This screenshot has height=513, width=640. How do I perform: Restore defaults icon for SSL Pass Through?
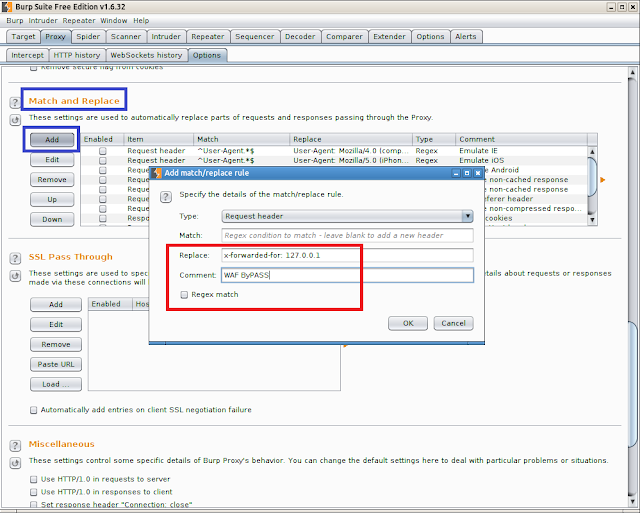(15, 276)
